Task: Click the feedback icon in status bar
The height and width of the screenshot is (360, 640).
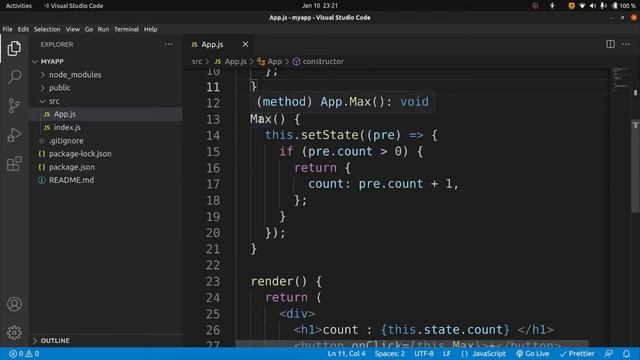Action: tap(609, 354)
